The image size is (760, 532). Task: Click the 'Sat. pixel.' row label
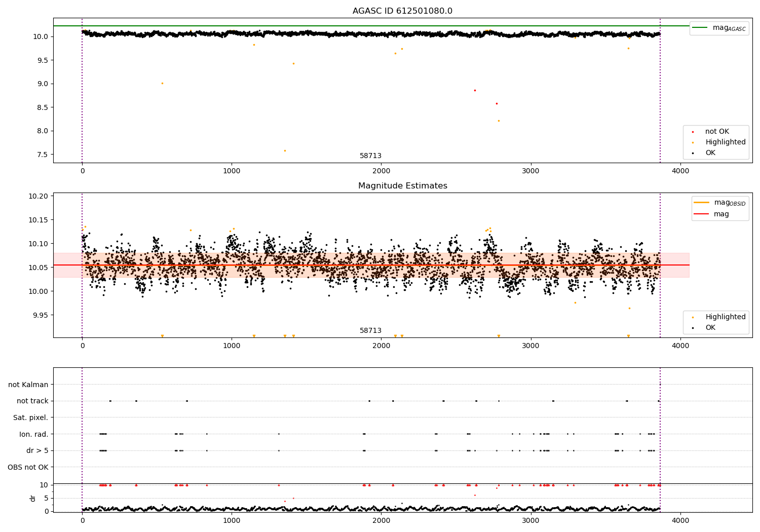[31, 418]
